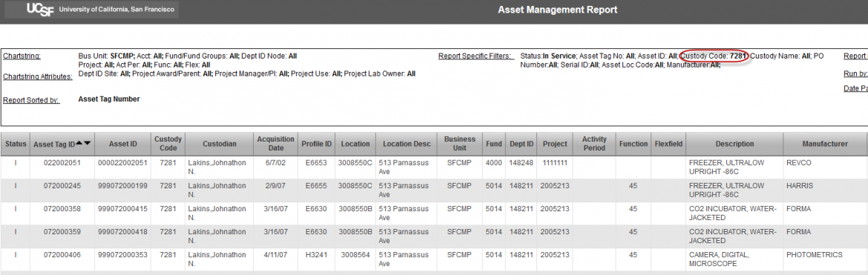Click Acquisition Date column header

click(x=276, y=144)
